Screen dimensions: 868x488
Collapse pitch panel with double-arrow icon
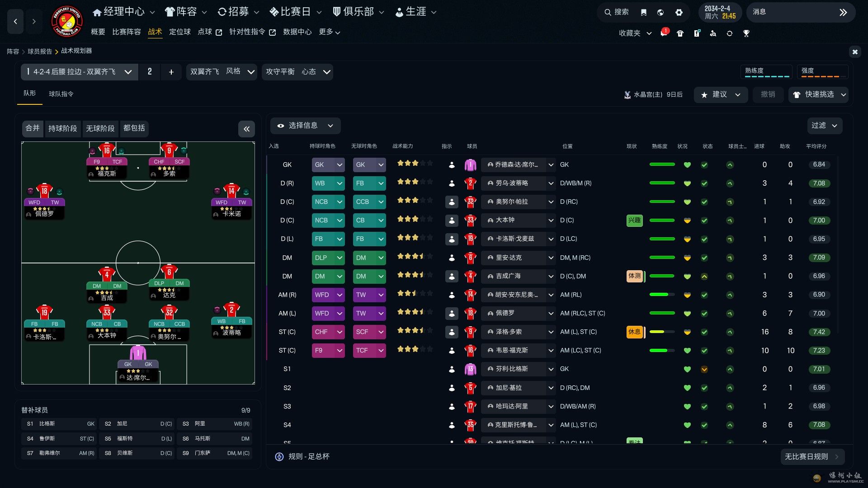[246, 129]
